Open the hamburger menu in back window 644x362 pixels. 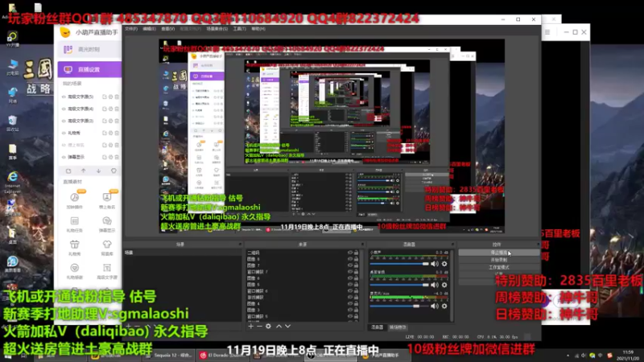[x=547, y=32]
